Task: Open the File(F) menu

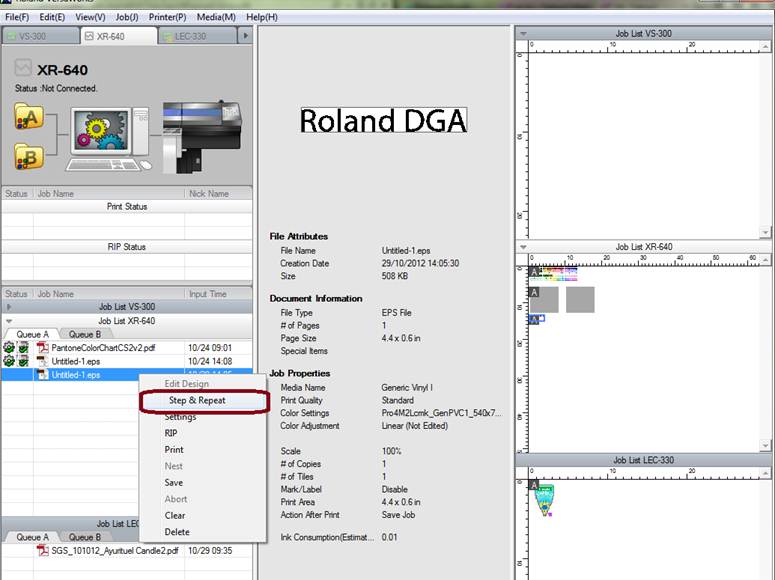Action: 17,17
